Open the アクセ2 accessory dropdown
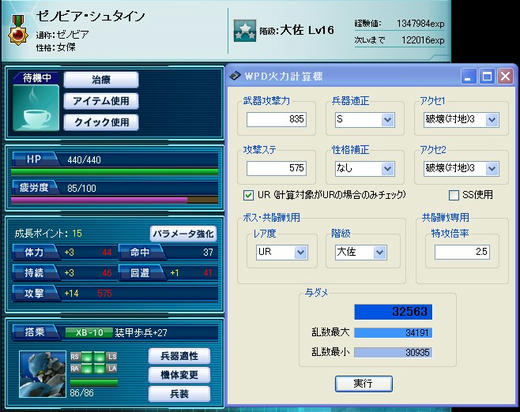Image resolution: width=520 pixels, height=412 pixels. pos(461,168)
